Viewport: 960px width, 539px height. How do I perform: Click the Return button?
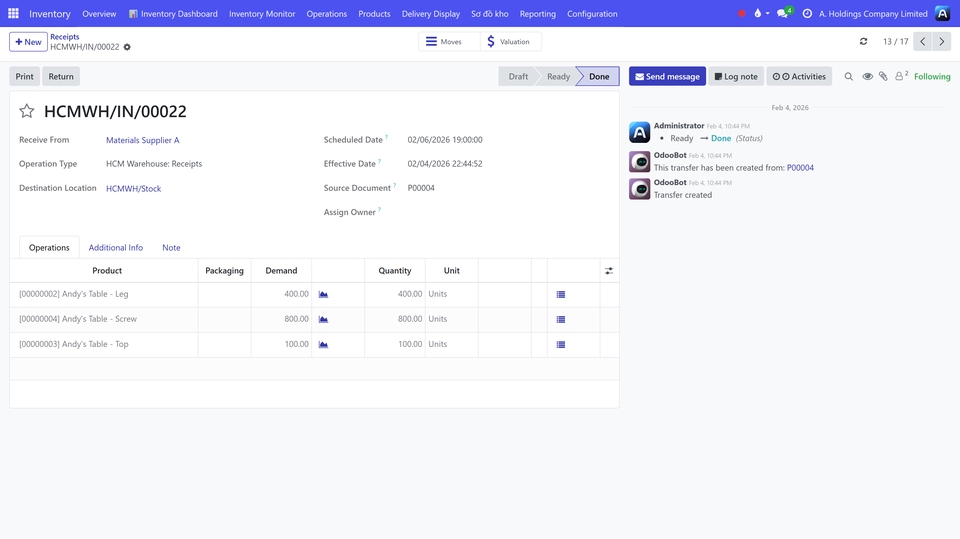pyautogui.click(x=61, y=76)
